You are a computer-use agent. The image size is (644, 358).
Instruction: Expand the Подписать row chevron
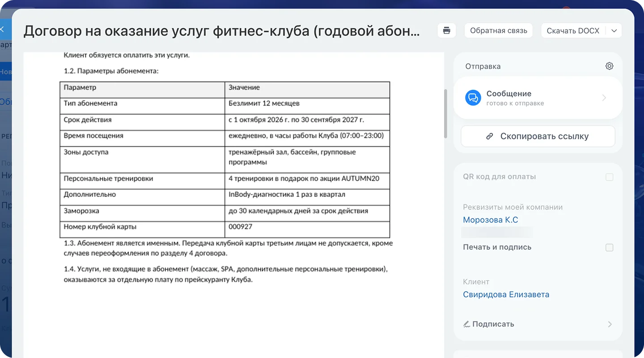(610, 324)
